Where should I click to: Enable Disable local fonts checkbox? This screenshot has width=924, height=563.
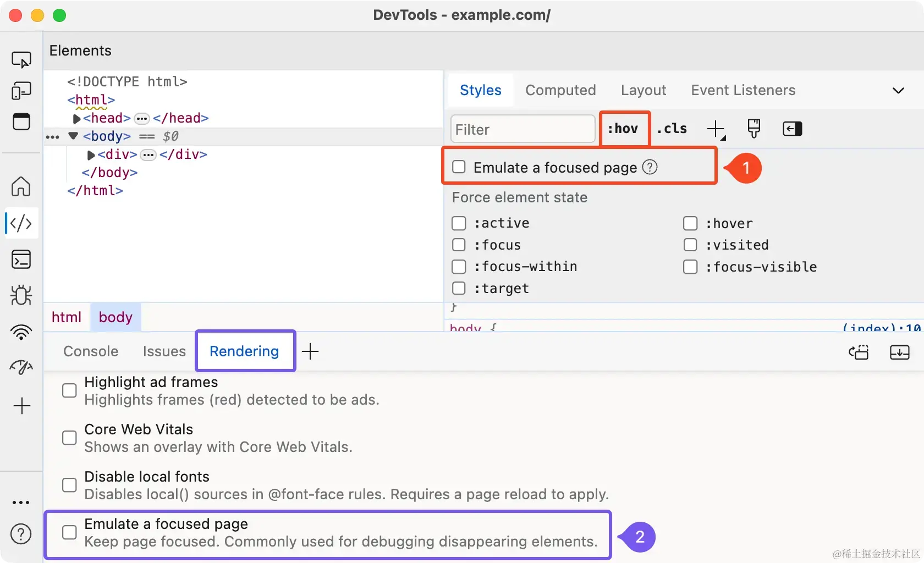point(69,485)
